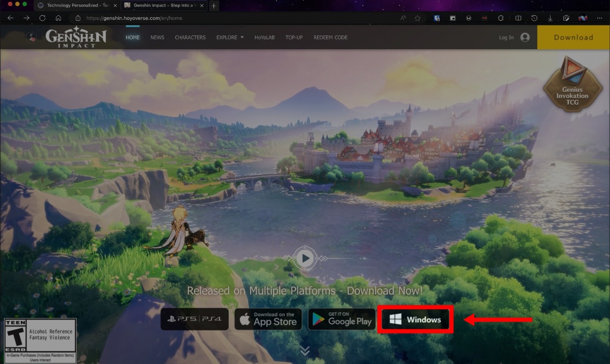Play the trailer video
Viewport: 610px width, 364px height.
[305, 258]
